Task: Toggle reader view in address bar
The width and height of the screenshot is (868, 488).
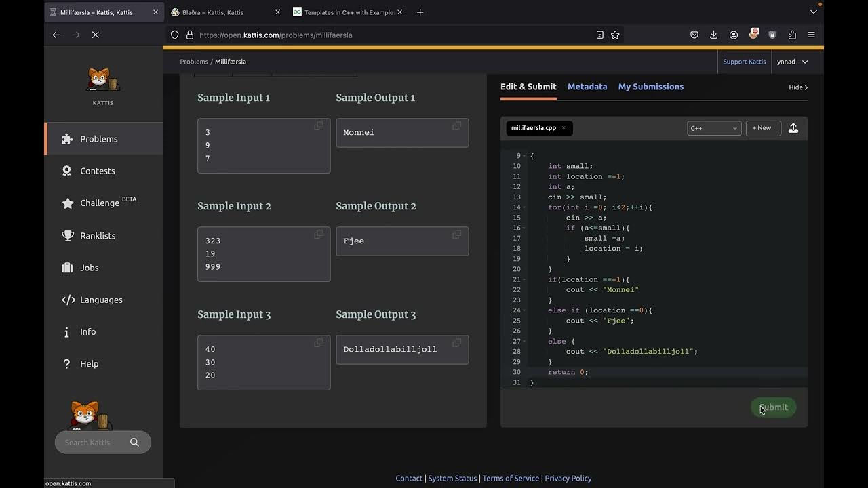Action: 599,35
